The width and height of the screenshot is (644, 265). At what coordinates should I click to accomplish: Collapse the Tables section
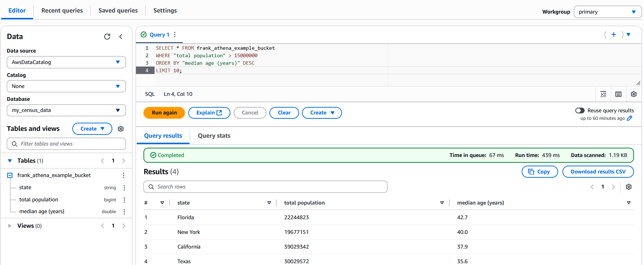tap(10, 161)
